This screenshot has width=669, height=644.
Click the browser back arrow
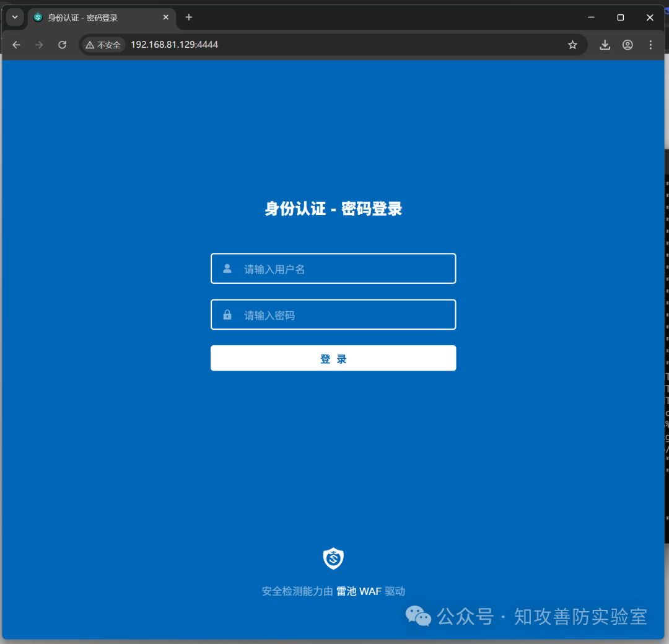[16, 45]
